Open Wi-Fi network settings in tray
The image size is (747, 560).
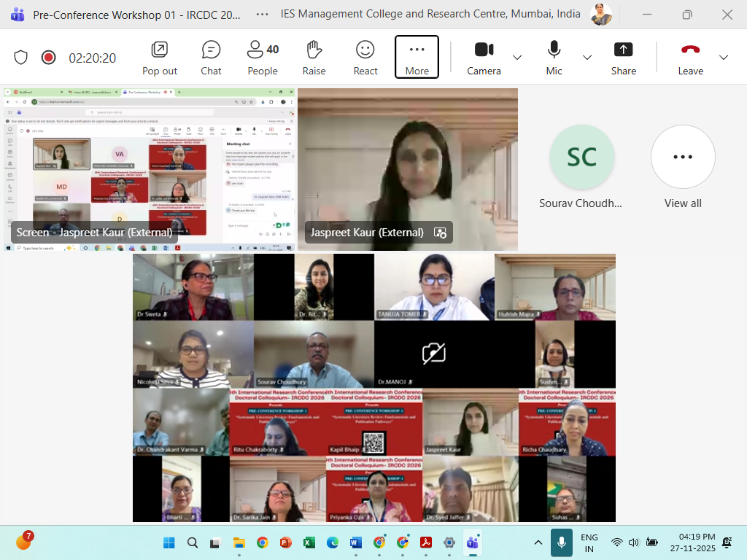pyautogui.click(x=617, y=542)
